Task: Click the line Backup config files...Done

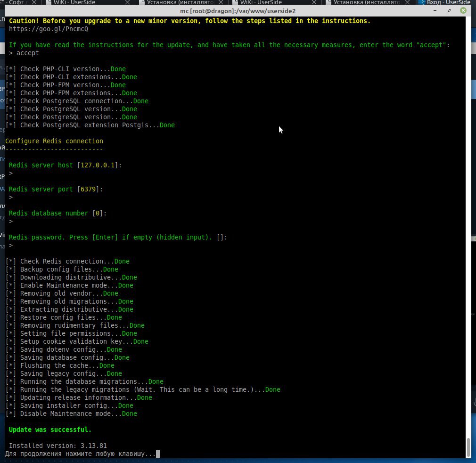Action: [x=62, y=269]
